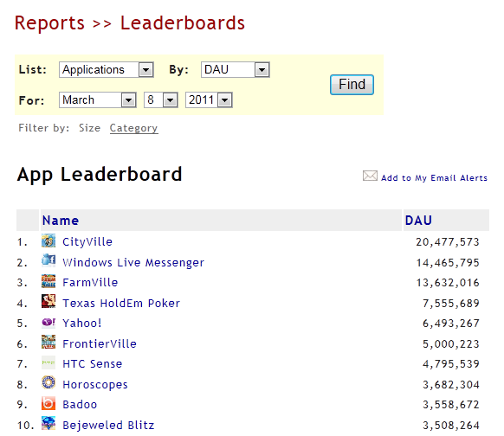Image resolution: width=504 pixels, height=436 pixels.
Task: Open the Badoo link
Action: pos(80,405)
